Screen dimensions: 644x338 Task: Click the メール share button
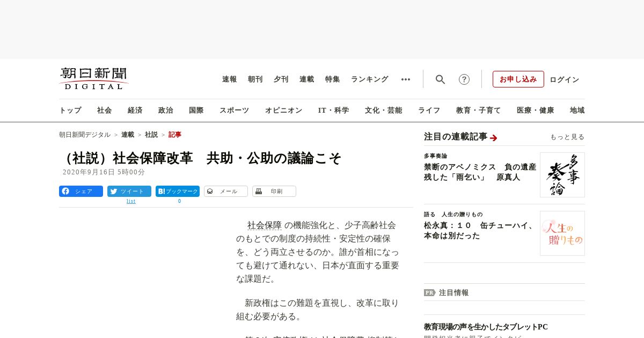[226, 192]
